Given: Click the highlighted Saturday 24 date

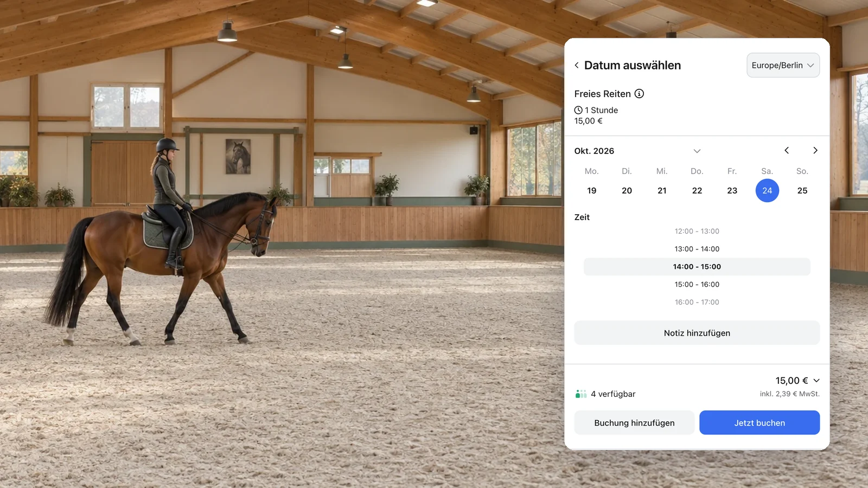Looking at the screenshot, I should [x=767, y=191].
